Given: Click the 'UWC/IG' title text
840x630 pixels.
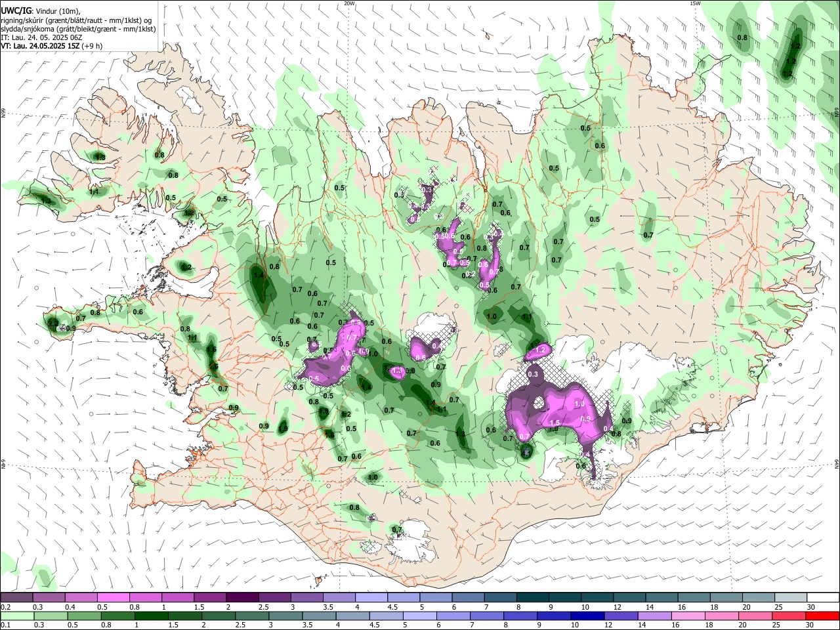Looking at the screenshot, I should point(16,11).
